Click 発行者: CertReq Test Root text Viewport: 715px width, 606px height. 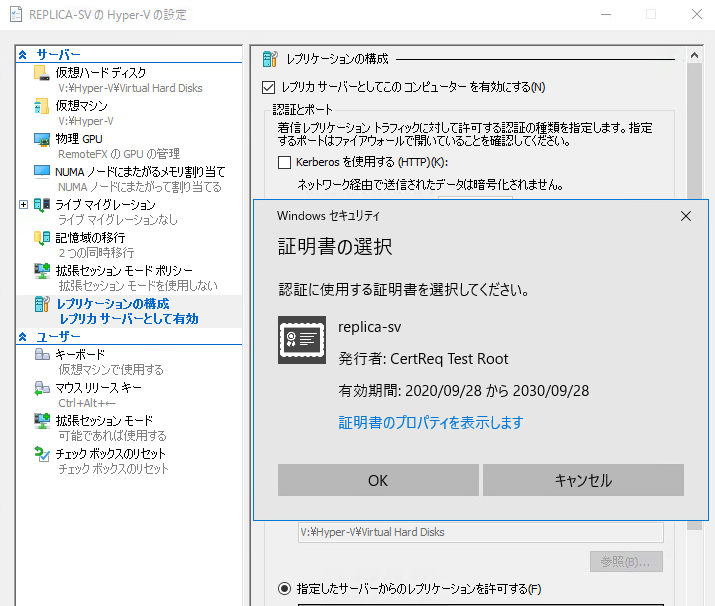point(423,359)
